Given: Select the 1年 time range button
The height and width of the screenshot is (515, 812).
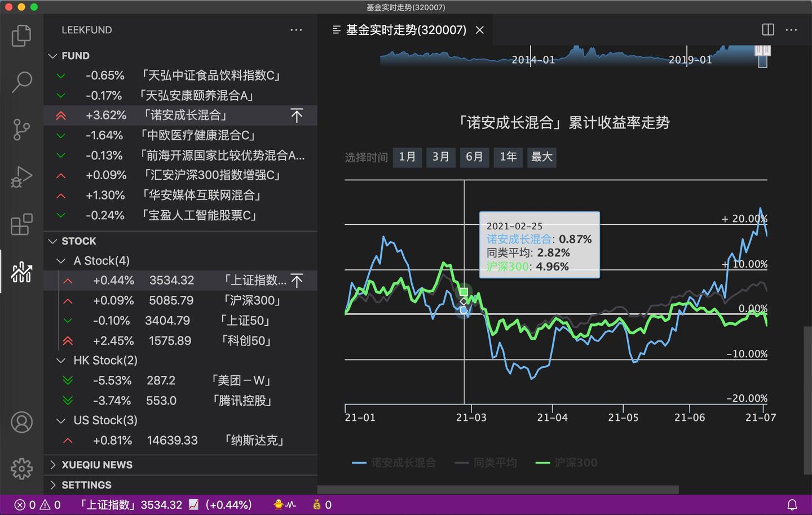Looking at the screenshot, I should coord(508,157).
